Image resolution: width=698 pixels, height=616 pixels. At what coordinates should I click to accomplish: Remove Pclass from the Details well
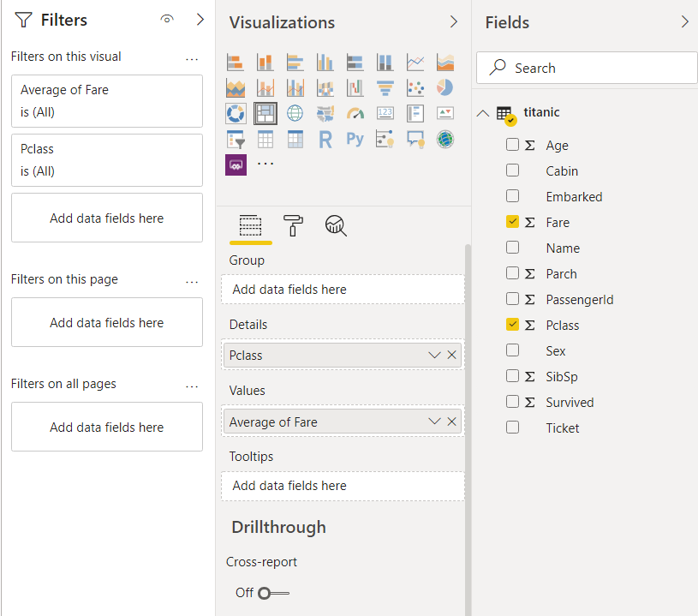coord(452,356)
